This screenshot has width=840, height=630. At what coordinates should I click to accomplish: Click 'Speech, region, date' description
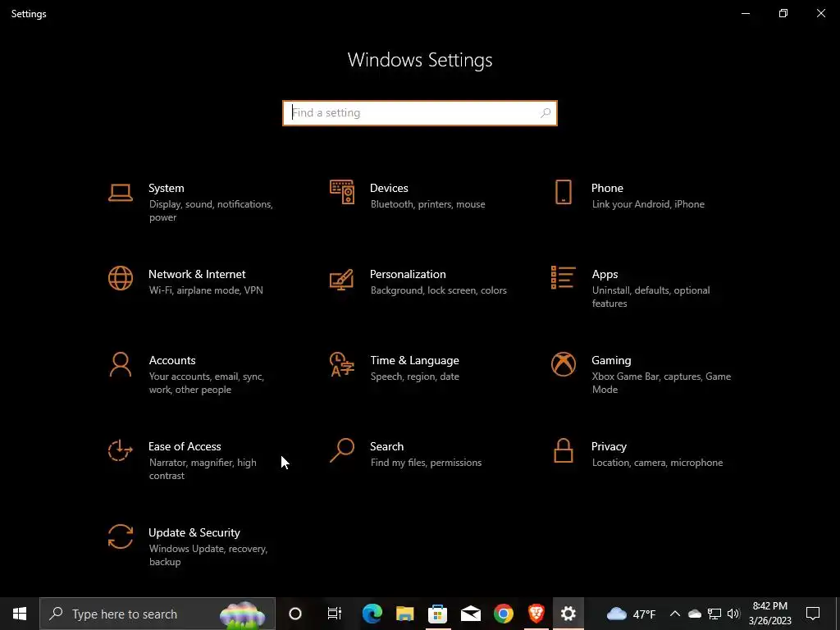point(414,377)
